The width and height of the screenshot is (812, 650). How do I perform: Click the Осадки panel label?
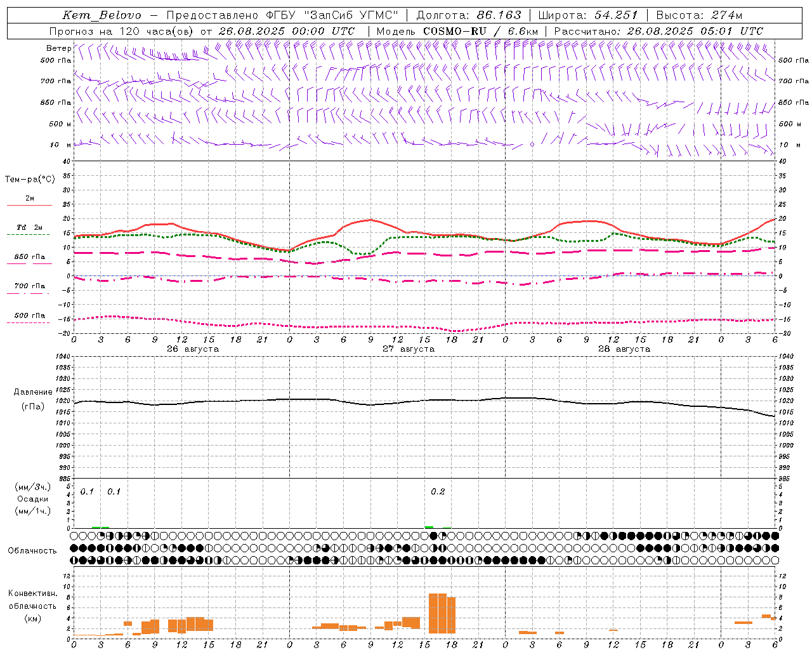(33, 499)
